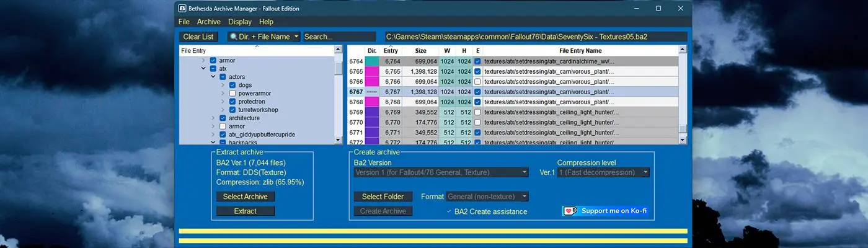Check the powerarmor folder checkbox

pos(232,93)
